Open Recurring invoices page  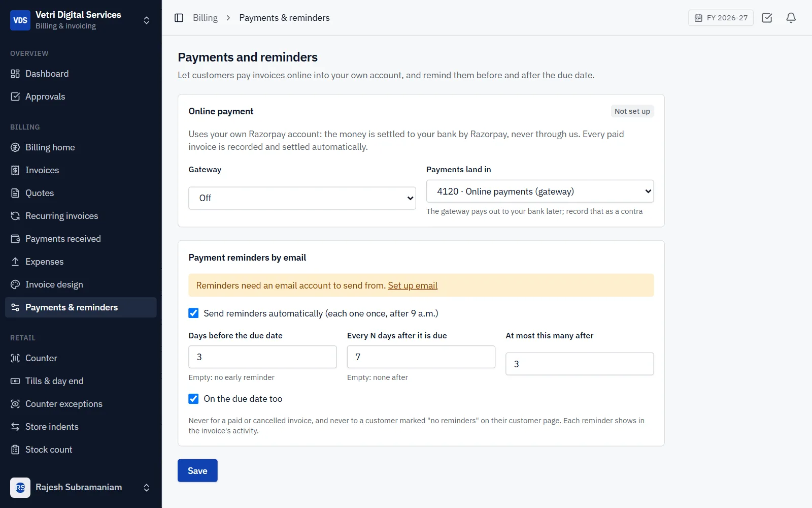coord(81,216)
